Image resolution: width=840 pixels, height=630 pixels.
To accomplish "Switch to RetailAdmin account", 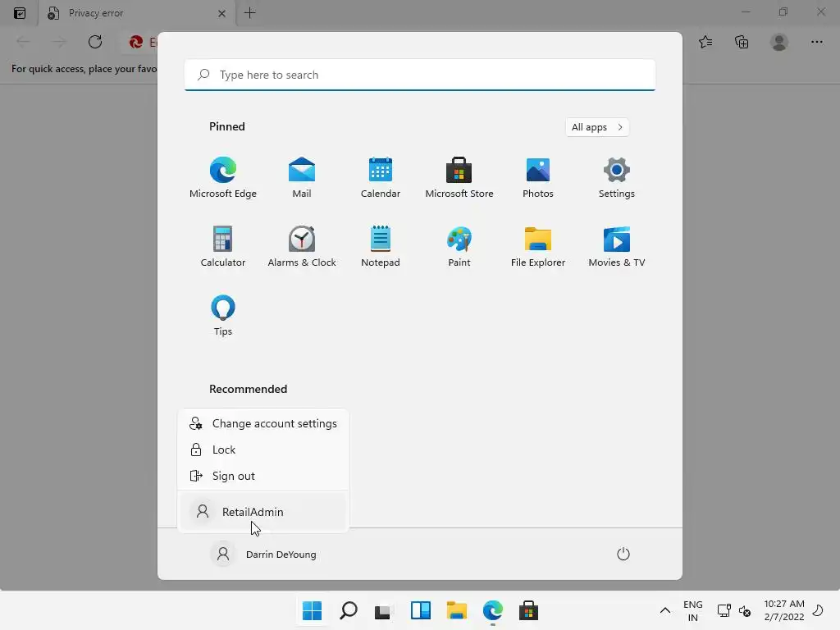I will pyautogui.click(x=263, y=512).
